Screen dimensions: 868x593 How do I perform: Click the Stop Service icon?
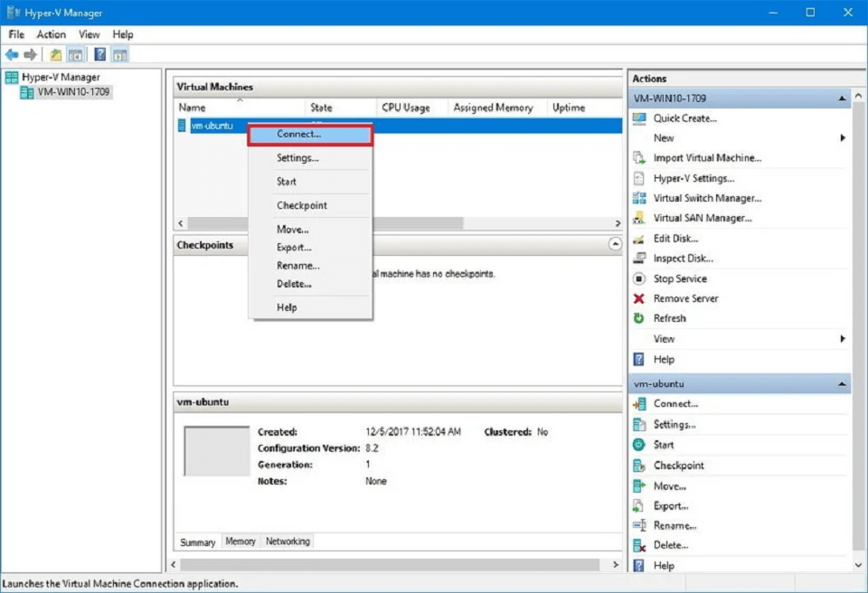639,278
